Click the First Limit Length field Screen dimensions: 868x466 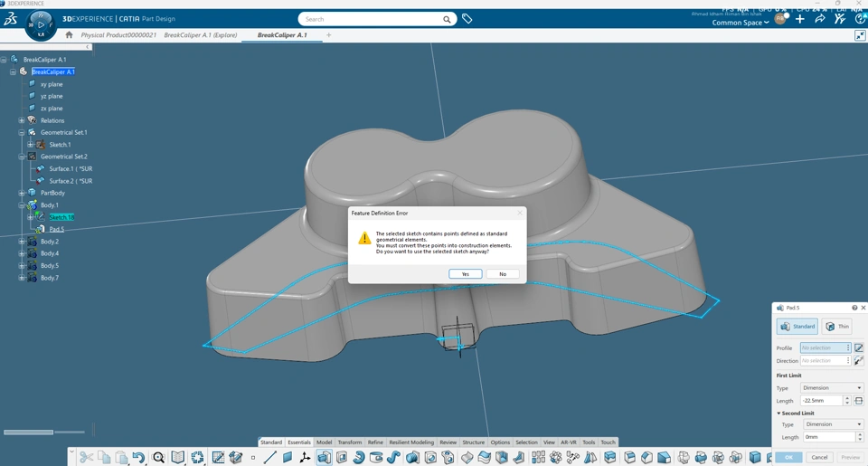[822, 400]
